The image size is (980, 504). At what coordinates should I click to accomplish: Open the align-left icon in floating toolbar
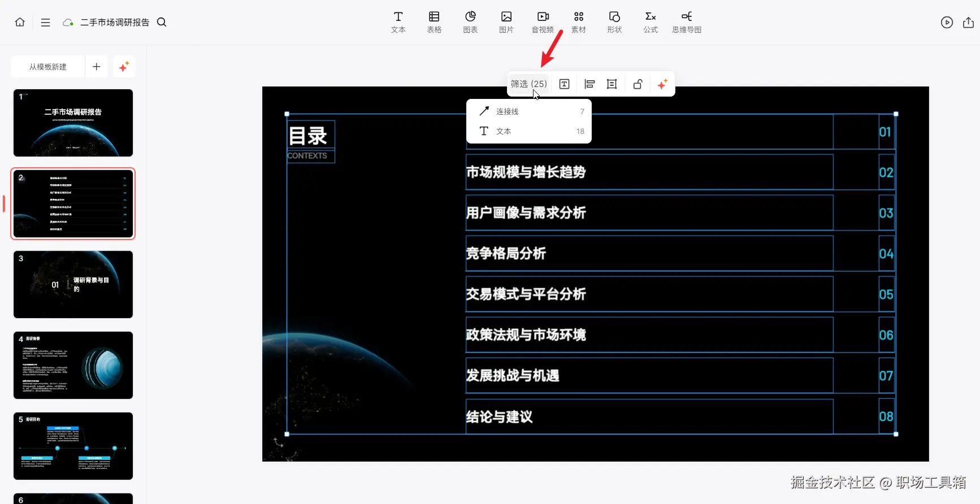[x=589, y=84]
